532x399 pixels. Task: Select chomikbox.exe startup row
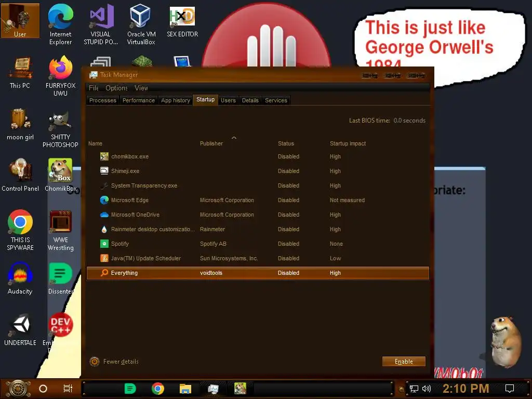point(258,156)
